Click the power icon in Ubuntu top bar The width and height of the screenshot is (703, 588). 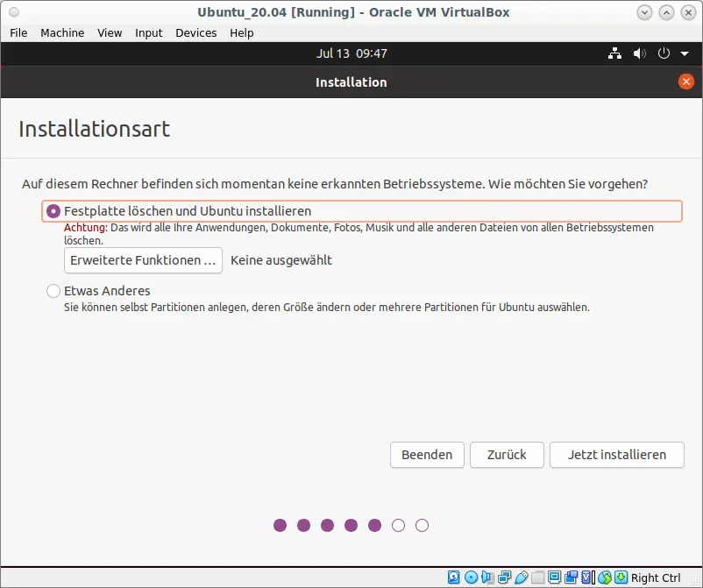pyautogui.click(x=664, y=53)
